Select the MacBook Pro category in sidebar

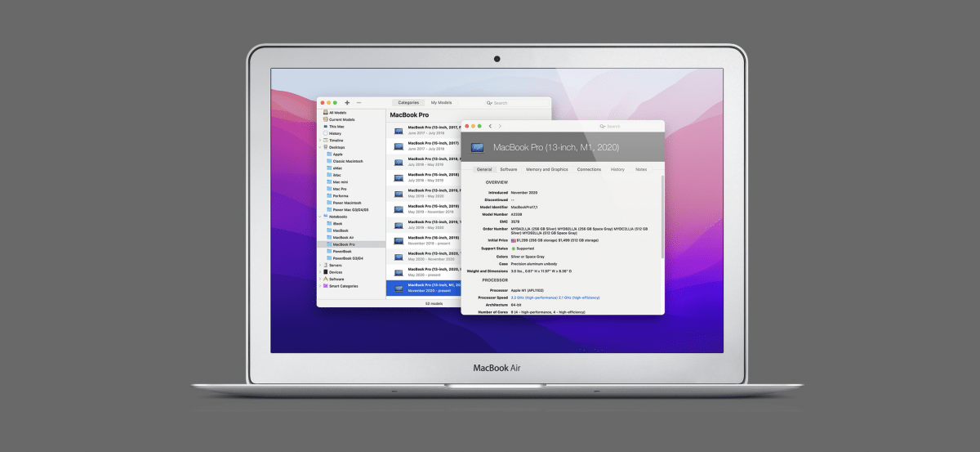351,244
